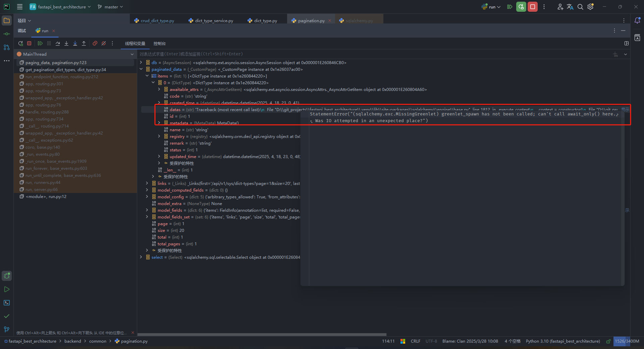Screen dimensions: 644x349
Task: Collapse the paginated_data variable node
Action: [x=141, y=69]
